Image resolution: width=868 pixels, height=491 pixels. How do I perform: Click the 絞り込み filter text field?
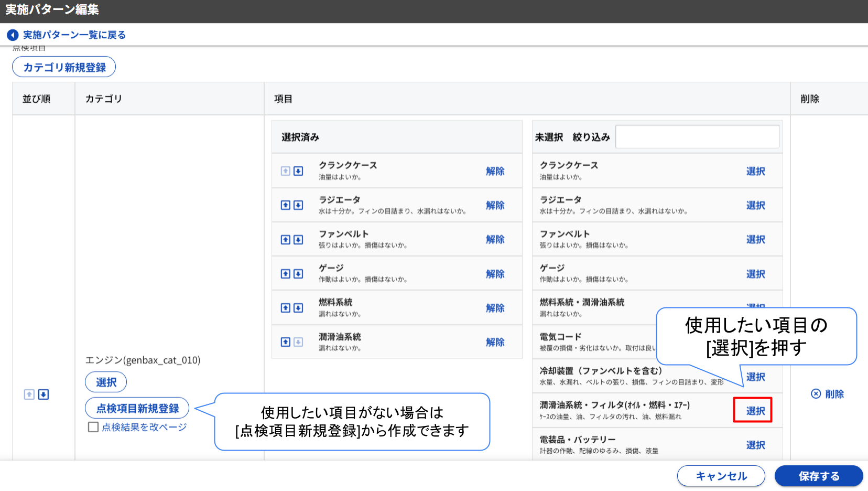697,137
